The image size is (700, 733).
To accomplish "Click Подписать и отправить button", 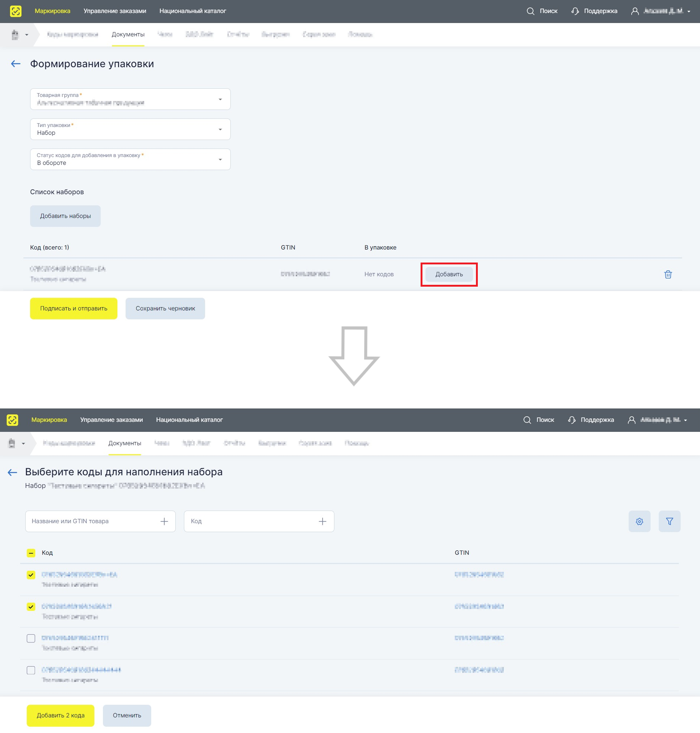I will (x=74, y=309).
